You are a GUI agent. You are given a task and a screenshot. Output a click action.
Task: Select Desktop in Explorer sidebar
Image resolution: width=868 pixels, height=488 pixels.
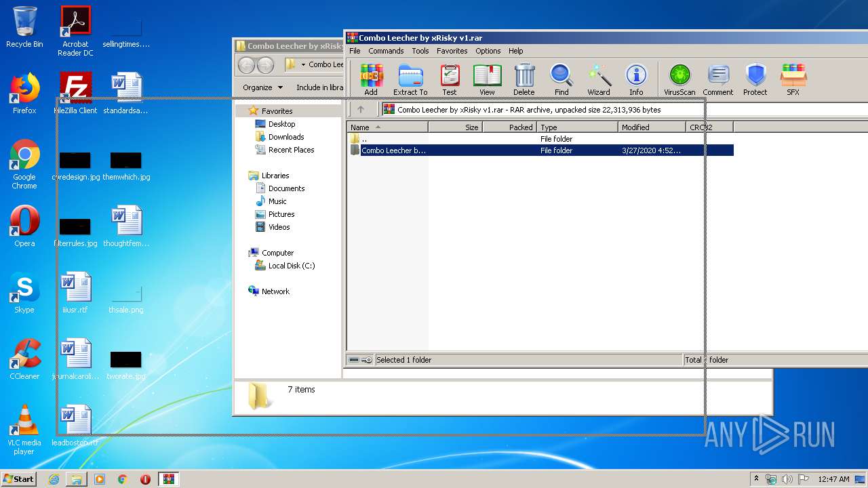point(281,124)
